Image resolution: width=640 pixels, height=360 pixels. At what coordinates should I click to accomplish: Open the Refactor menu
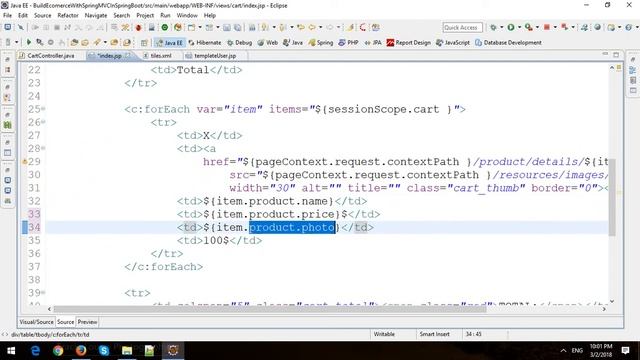click(68, 15)
